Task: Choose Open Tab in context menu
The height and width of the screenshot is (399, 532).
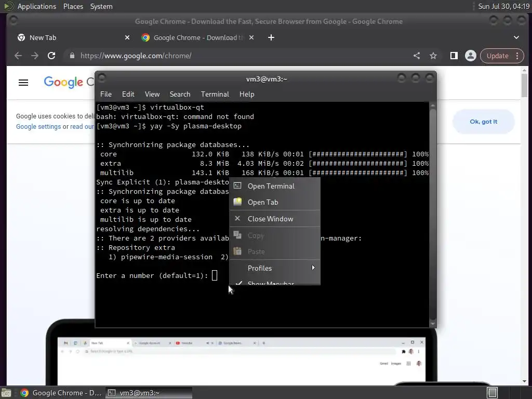Action: (x=275, y=202)
